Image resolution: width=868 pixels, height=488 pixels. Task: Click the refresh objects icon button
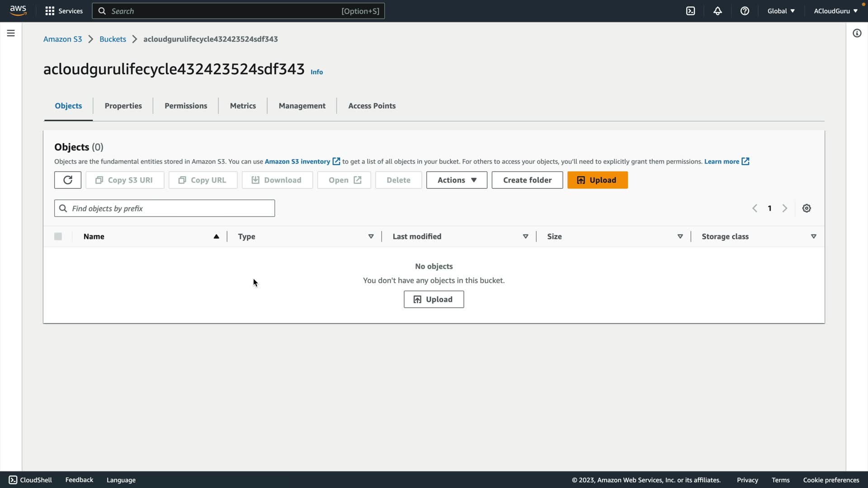coord(68,180)
